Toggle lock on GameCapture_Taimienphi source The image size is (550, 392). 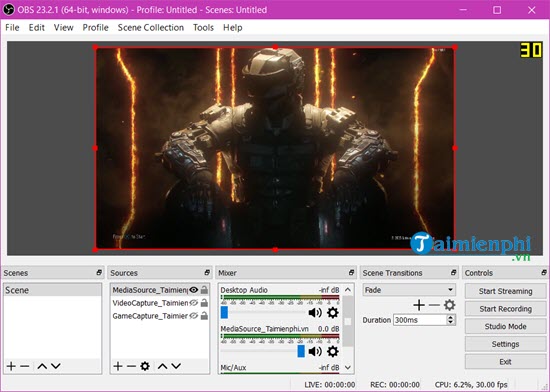click(x=204, y=316)
